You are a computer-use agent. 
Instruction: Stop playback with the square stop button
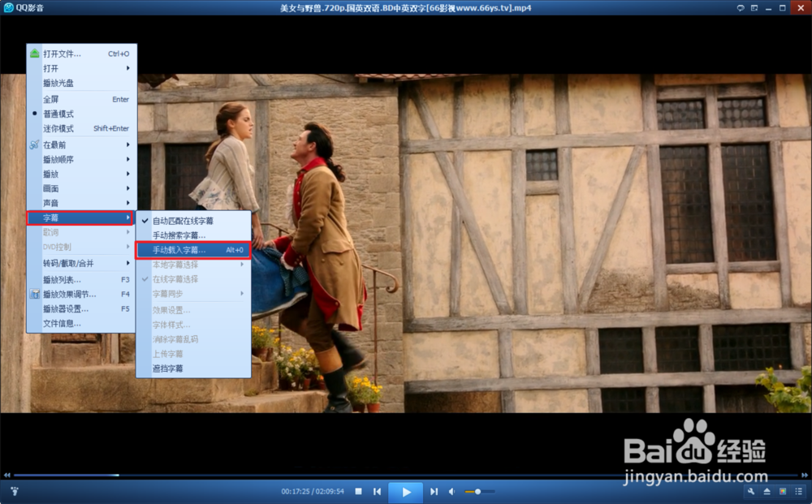pos(358,491)
